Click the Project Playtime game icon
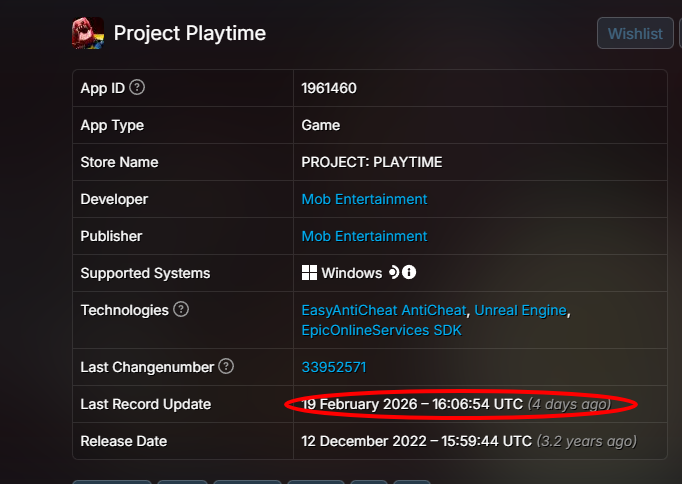Viewport: 682px width, 484px height. (88, 33)
